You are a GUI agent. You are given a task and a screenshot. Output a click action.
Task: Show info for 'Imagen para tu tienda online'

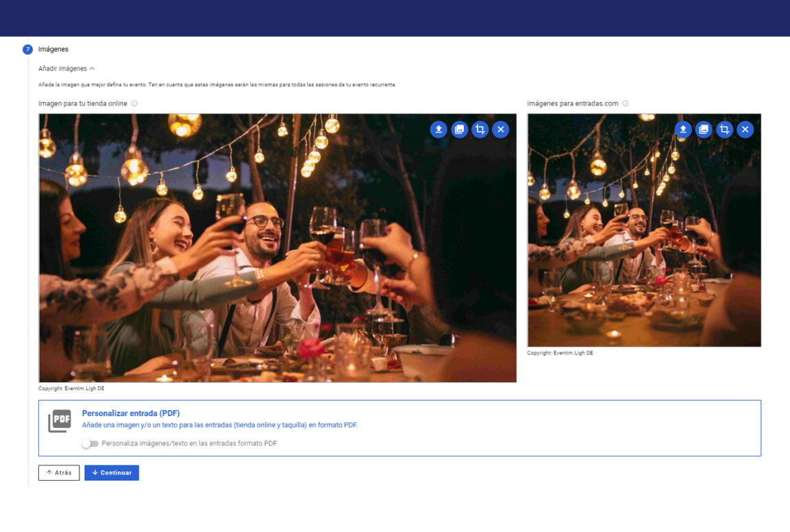click(x=134, y=104)
